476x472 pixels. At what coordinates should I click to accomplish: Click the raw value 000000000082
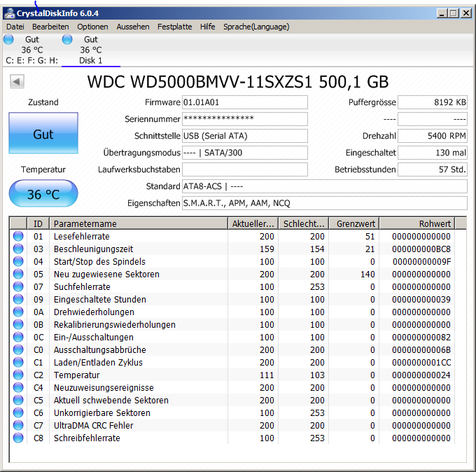[x=421, y=337]
